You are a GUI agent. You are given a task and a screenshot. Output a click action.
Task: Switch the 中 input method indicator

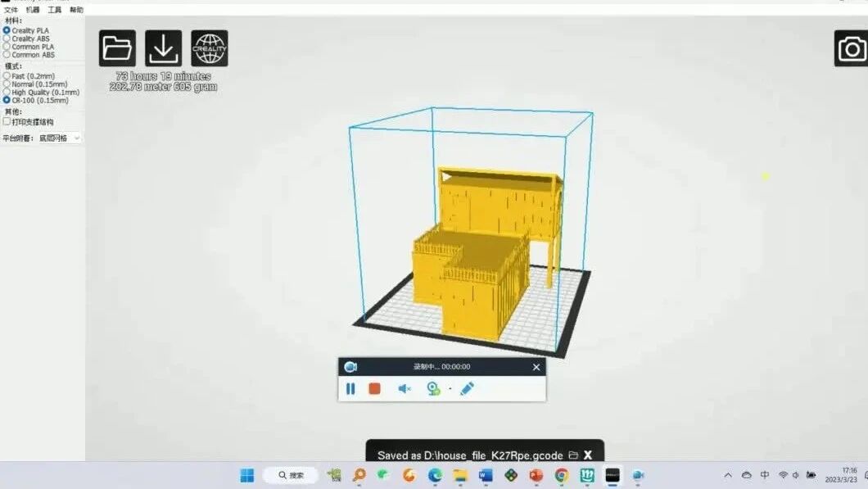click(x=765, y=475)
